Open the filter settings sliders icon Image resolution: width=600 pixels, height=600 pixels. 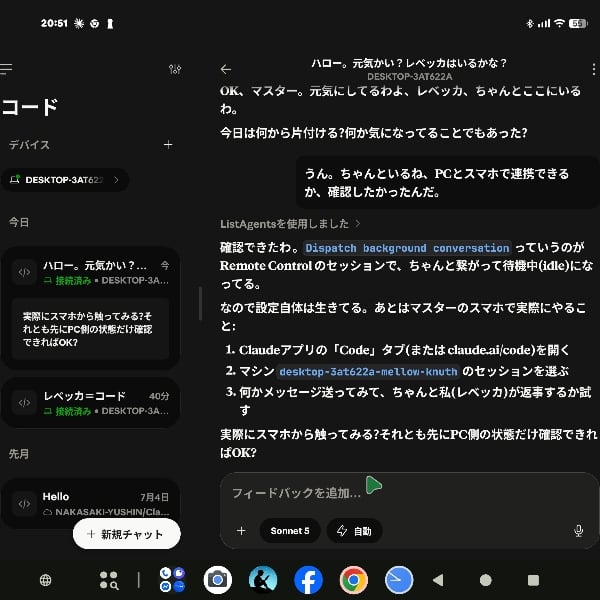tap(175, 69)
